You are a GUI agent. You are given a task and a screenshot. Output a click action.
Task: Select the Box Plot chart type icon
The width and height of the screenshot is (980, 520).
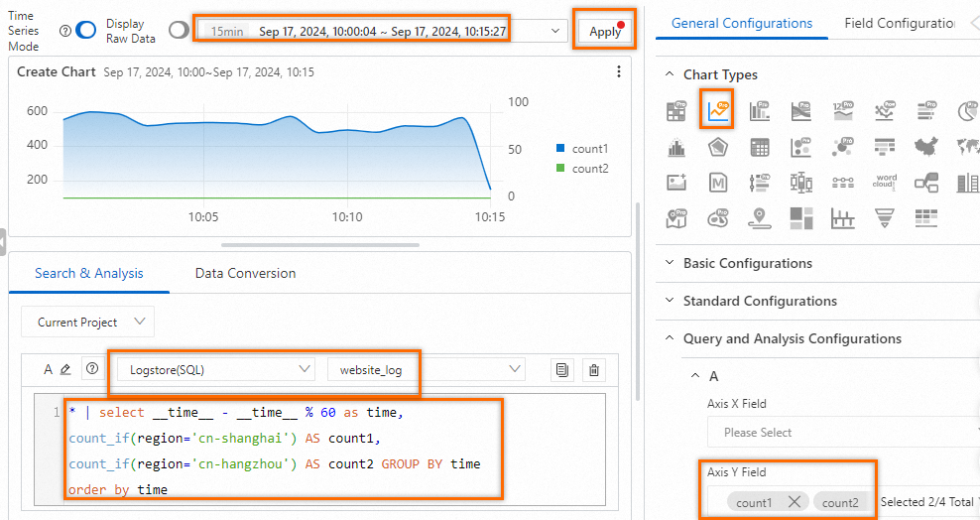click(800, 183)
